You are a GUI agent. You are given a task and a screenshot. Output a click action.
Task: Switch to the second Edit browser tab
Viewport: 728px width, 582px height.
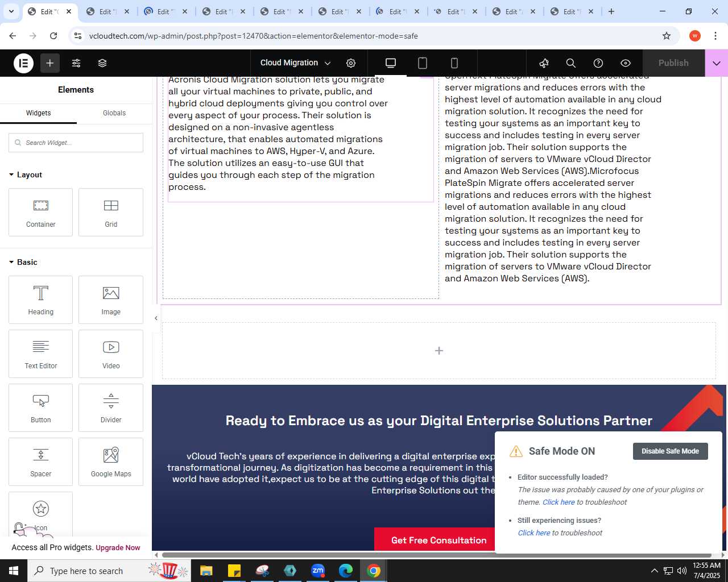tap(108, 11)
